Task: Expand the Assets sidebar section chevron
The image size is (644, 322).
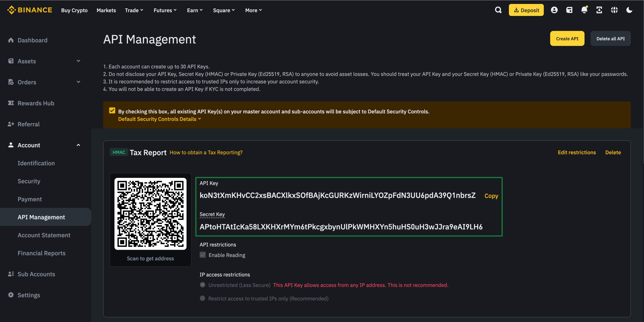Action: coord(78,61)
